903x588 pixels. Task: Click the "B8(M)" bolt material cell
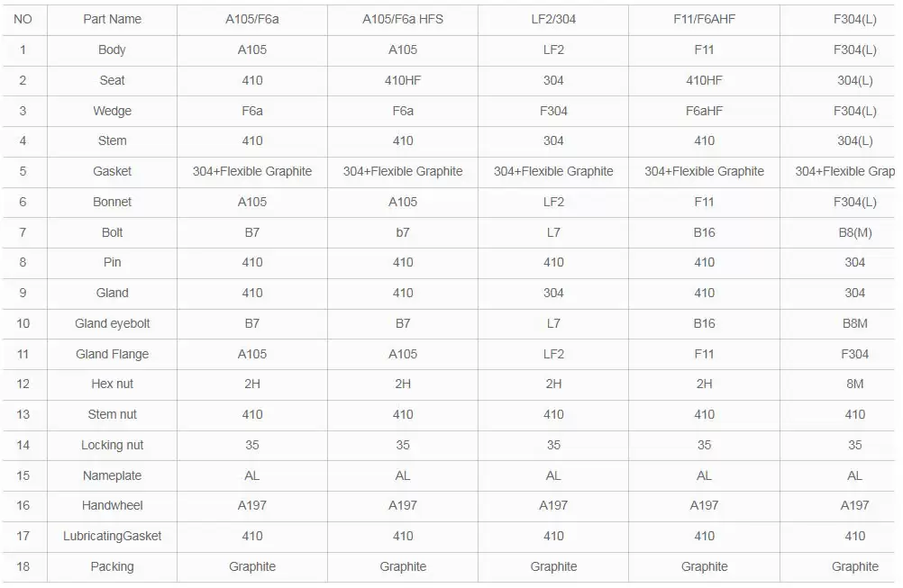coord(854,232)
